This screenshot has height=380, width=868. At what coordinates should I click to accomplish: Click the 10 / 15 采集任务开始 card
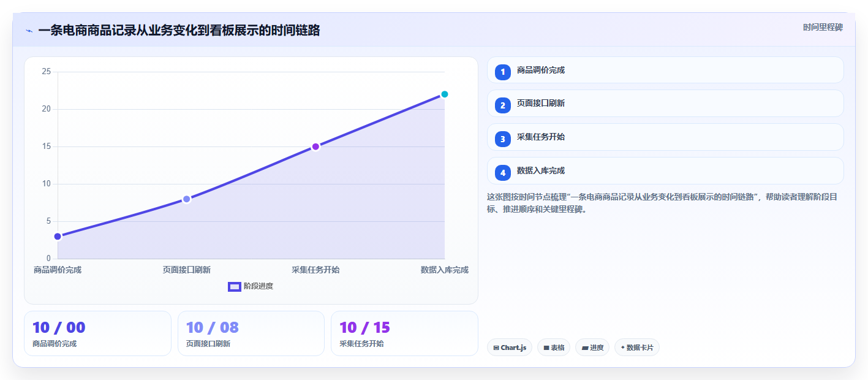click(x=404, y=333)
